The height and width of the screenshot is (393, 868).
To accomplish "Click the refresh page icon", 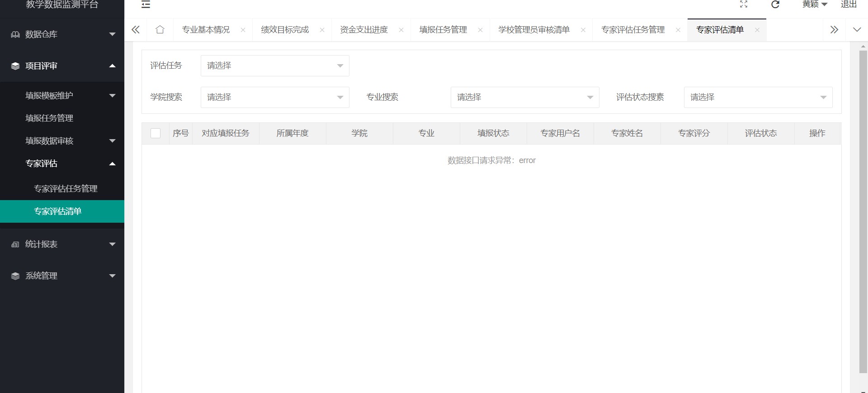I will (775, 5).
